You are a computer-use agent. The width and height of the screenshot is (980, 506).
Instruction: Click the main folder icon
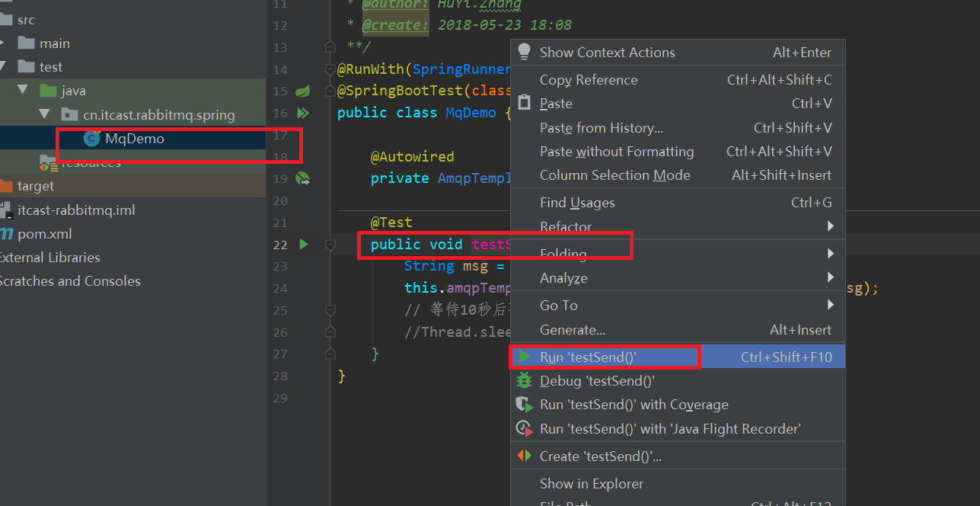pos(26,43)
